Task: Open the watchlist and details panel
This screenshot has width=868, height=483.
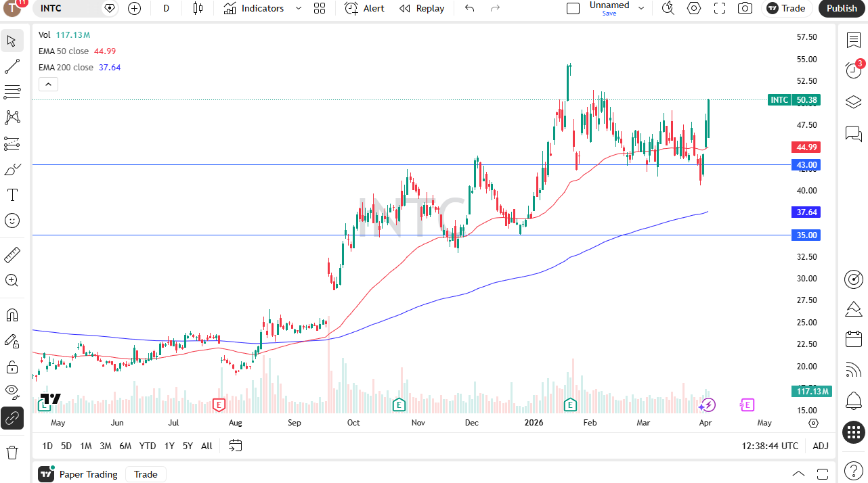Action: 853,40
